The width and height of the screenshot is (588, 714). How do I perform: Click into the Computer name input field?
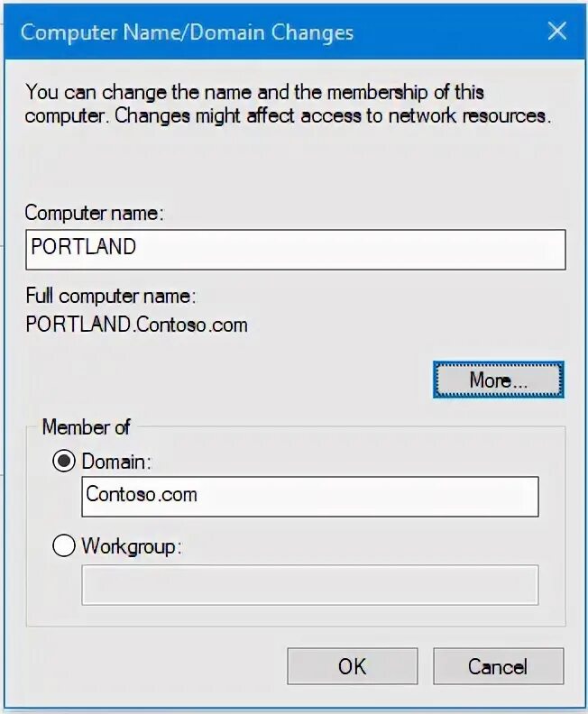point(296,250)
